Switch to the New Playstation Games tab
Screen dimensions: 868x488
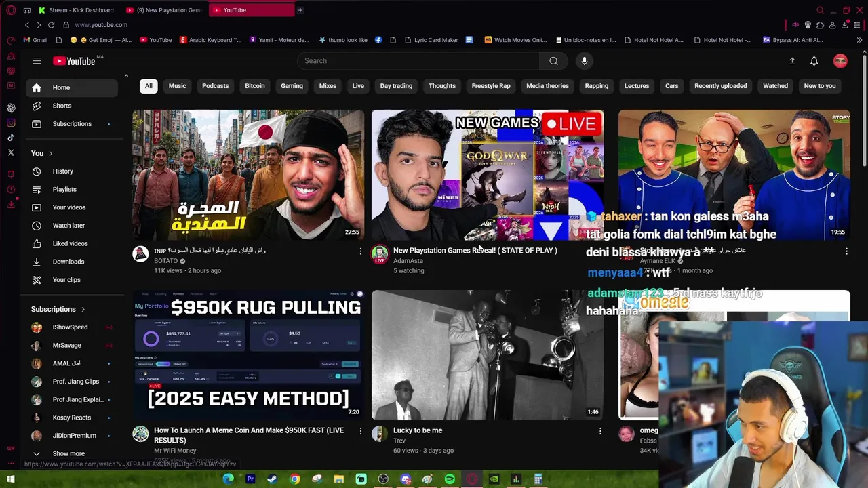(164, 10)
